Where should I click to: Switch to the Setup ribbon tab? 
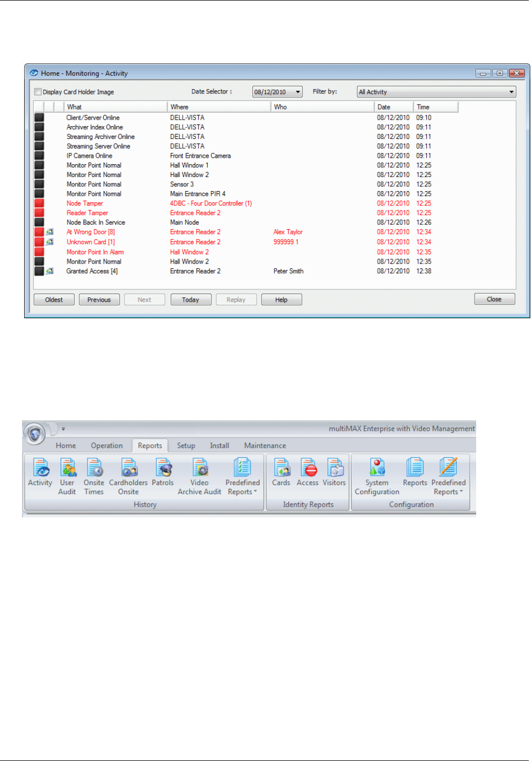pyautogui.click(x=186, y=445)
